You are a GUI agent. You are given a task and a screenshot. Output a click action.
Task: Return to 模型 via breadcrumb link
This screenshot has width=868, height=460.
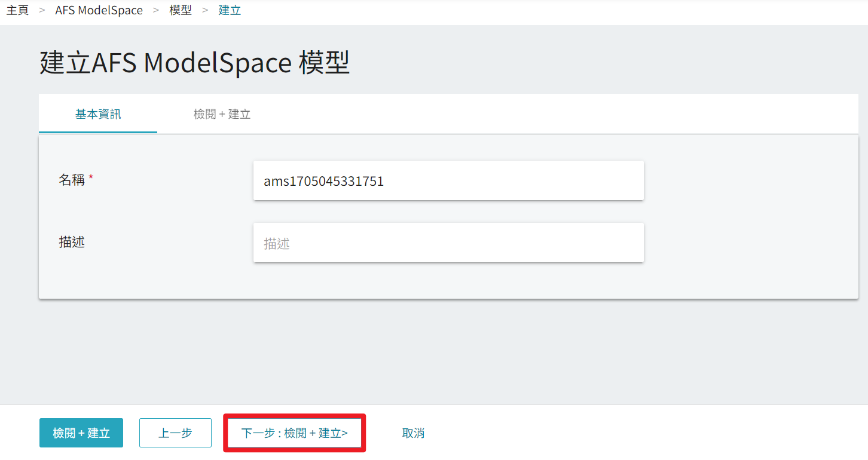(x=181, y=10)
